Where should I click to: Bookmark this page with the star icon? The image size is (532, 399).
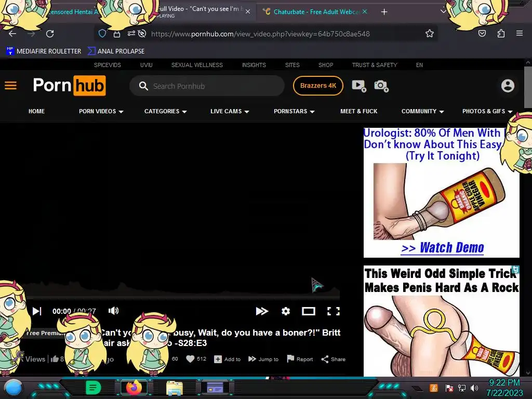[x=430, y=33]
